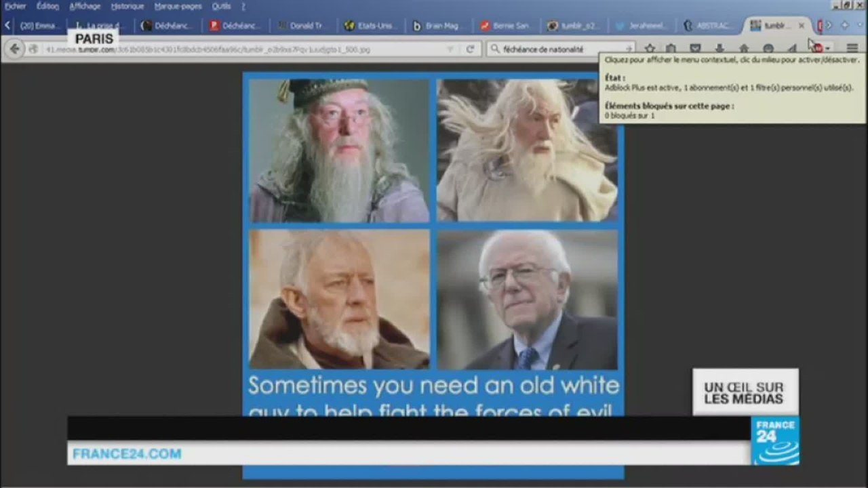
Task: Open the downloads arrow icon
Action: (719, 49)
